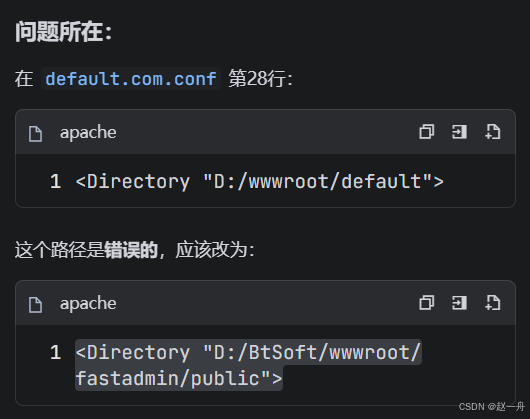Image resolution: width=530 pixels, height=419 pixels.
Task: Click the second block's apache language label
Action: pyautogui.click(x=88, y=303)
